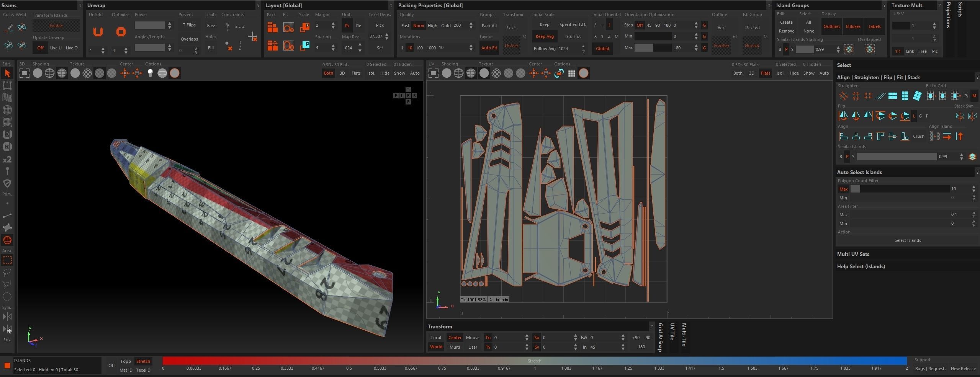Click the Align Island right arrow icon

[x=947, y=136]
